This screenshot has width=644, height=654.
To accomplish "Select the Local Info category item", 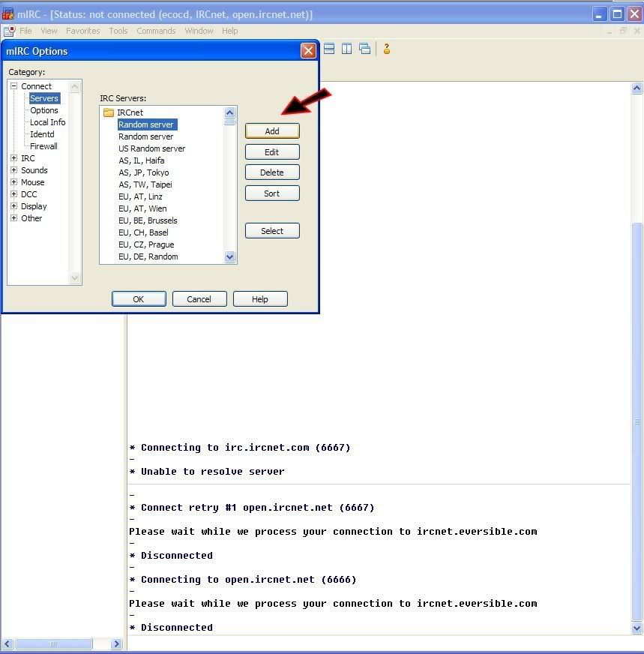I will click(x=47, y=122).
